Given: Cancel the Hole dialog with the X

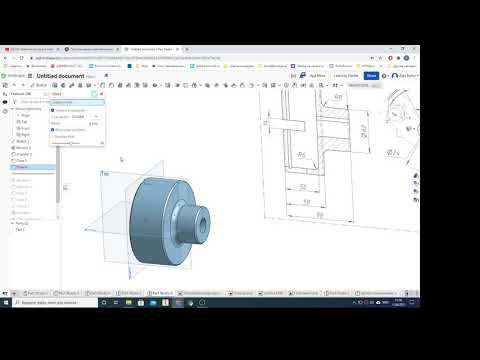Looking at the screenshot, I should point(101,94).
